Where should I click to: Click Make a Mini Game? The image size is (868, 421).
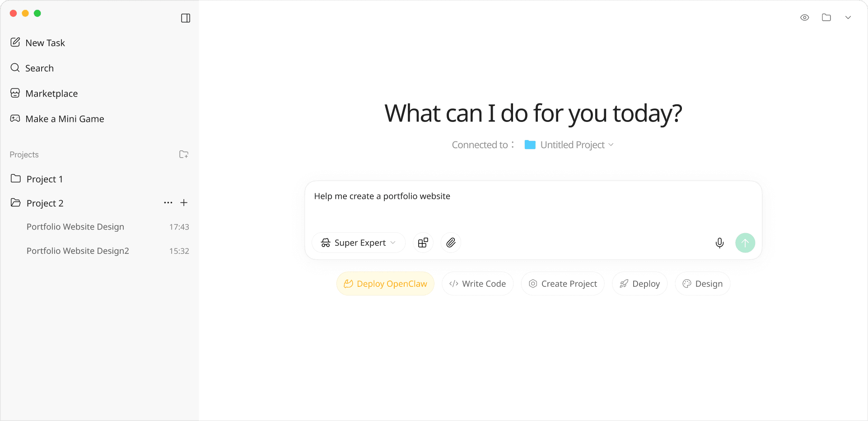pyautogui.click(x=65, y=118)
